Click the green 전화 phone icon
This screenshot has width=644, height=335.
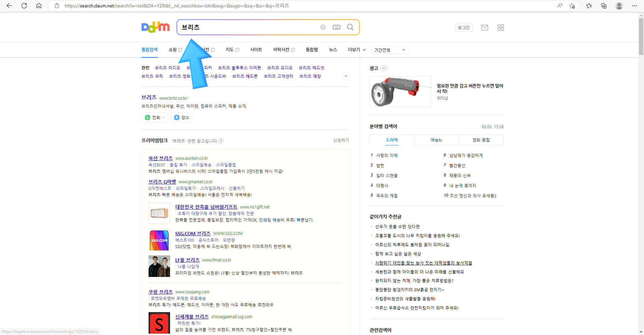148,117
